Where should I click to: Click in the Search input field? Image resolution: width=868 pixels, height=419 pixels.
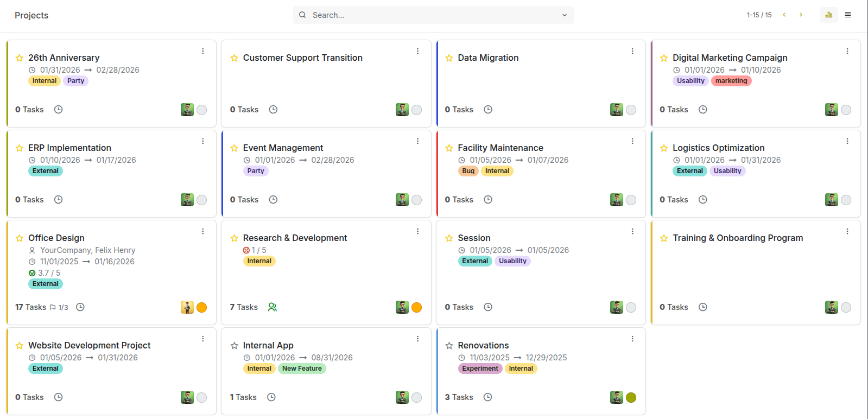pyautogui.click(x=433, y=15)
